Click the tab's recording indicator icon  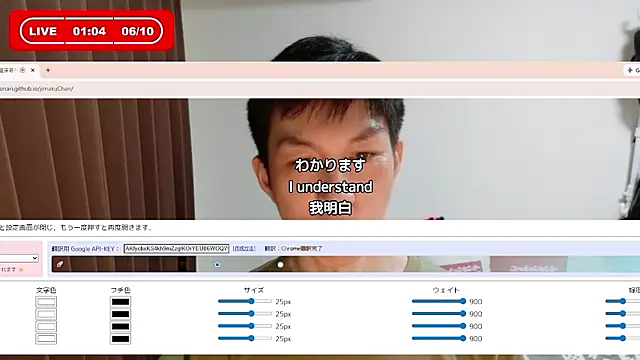(22, 70)
